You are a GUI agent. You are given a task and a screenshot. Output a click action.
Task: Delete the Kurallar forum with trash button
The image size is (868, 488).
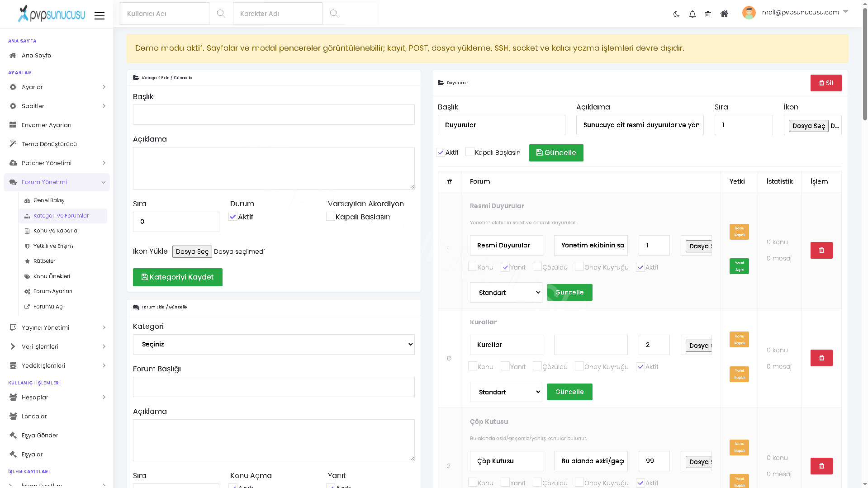click(x=821, y=358)
